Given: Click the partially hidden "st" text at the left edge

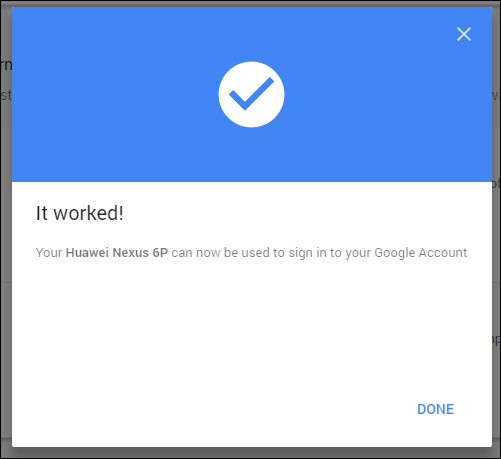Looking at the screenshot, I should pos(6,95).
